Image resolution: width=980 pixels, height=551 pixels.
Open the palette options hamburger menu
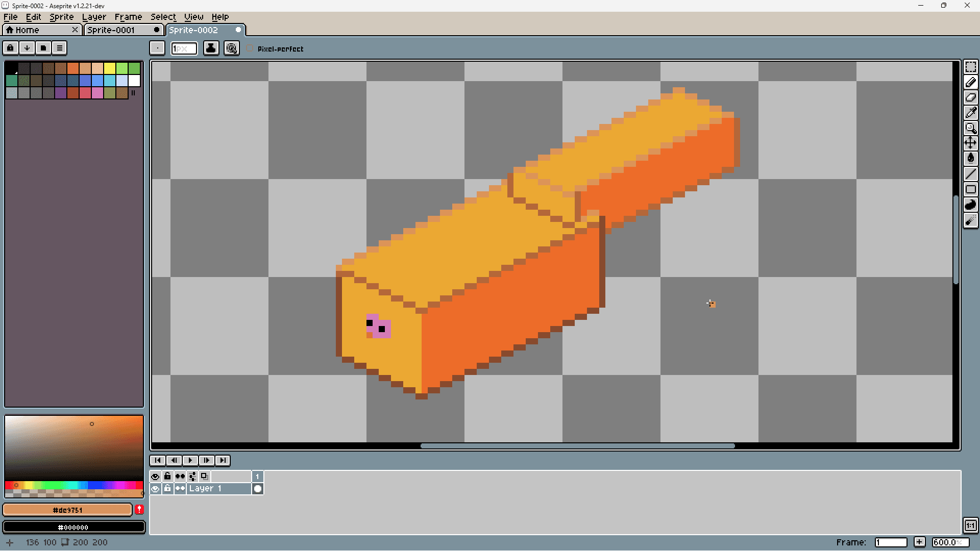click(x=60, y=48)
